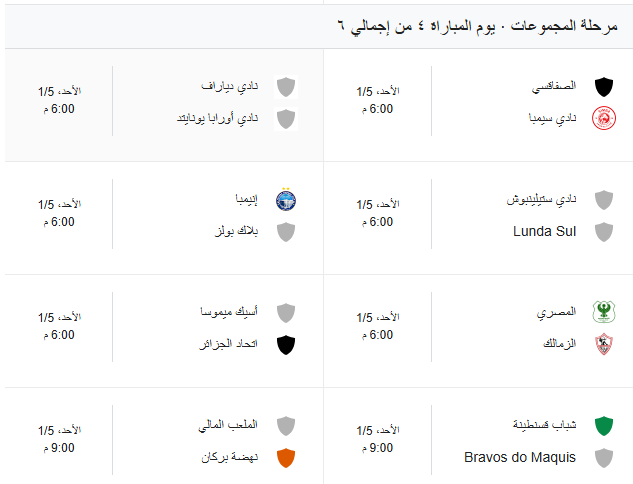
Task: Click the Bravos do Maquis team name
Action: pos(520,457)
